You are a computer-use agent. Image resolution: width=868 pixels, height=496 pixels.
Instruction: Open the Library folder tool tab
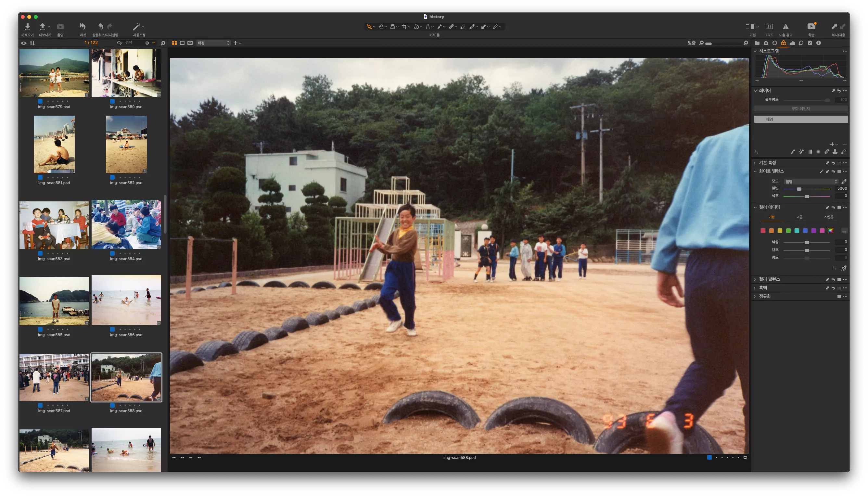(x=757, y=43)
